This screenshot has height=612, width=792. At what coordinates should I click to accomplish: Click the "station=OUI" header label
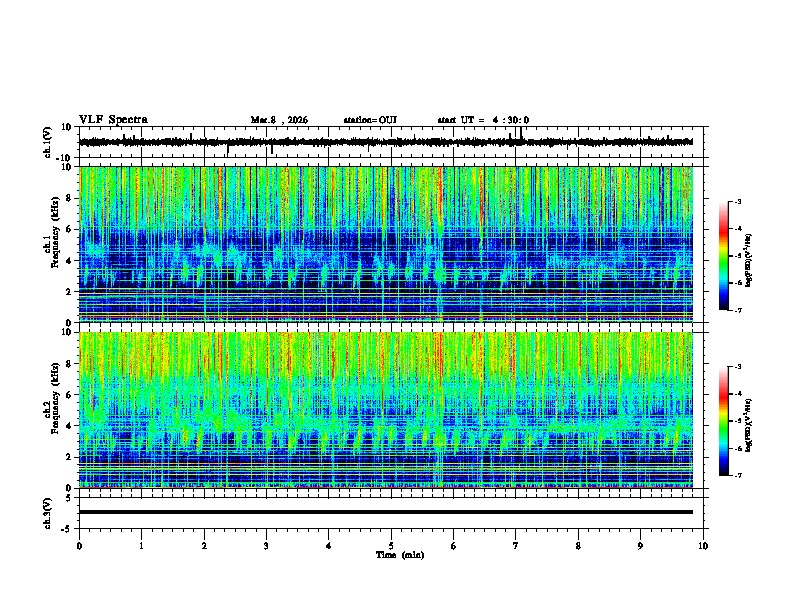click(370, 120)
